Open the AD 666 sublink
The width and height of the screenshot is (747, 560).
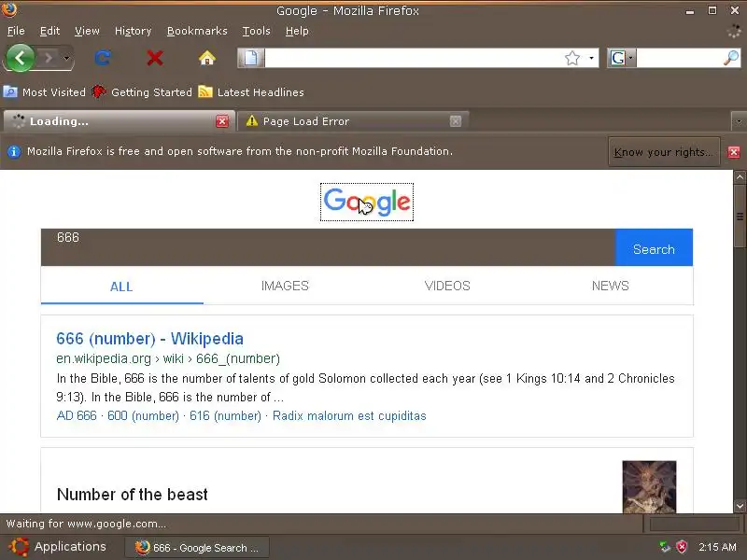tap(77, 415)
